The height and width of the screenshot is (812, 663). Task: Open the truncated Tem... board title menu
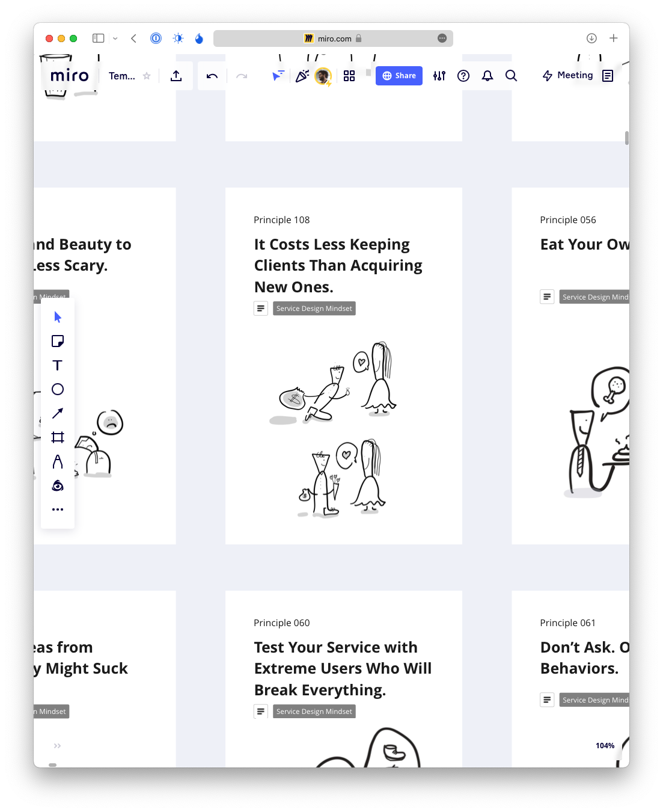(122, 76)
